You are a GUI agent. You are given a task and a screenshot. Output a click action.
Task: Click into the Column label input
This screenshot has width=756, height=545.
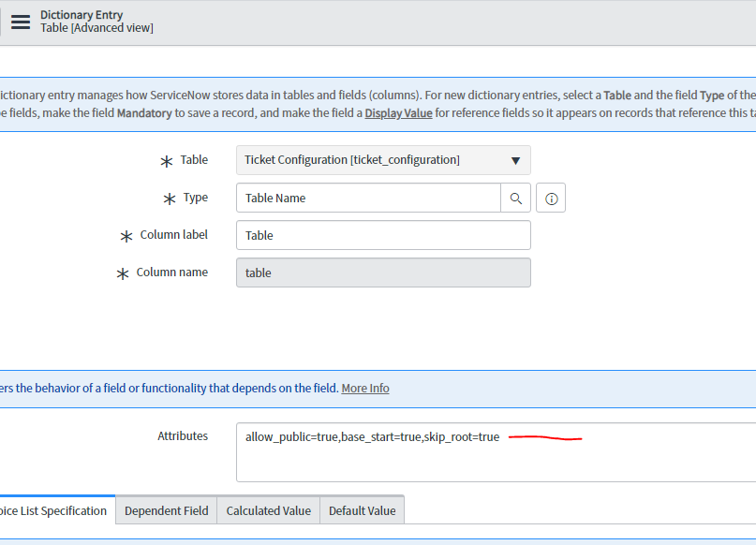click(383, 235)
